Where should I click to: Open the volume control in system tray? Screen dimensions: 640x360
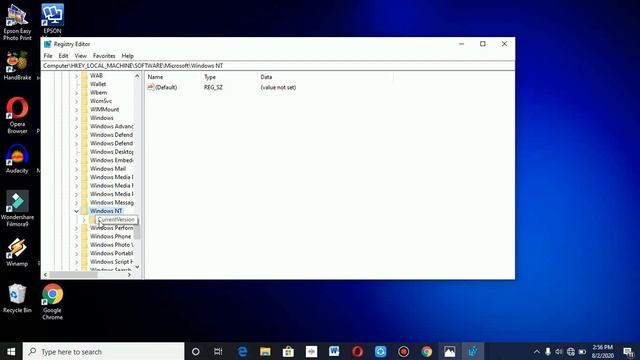pyautogui.click(x=559, y=352)
